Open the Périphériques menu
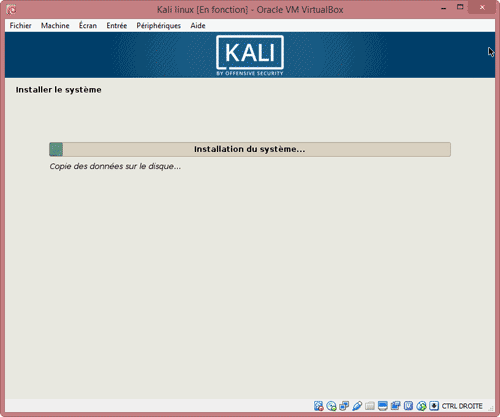The image size is (500, 417). tap(158, 26)
